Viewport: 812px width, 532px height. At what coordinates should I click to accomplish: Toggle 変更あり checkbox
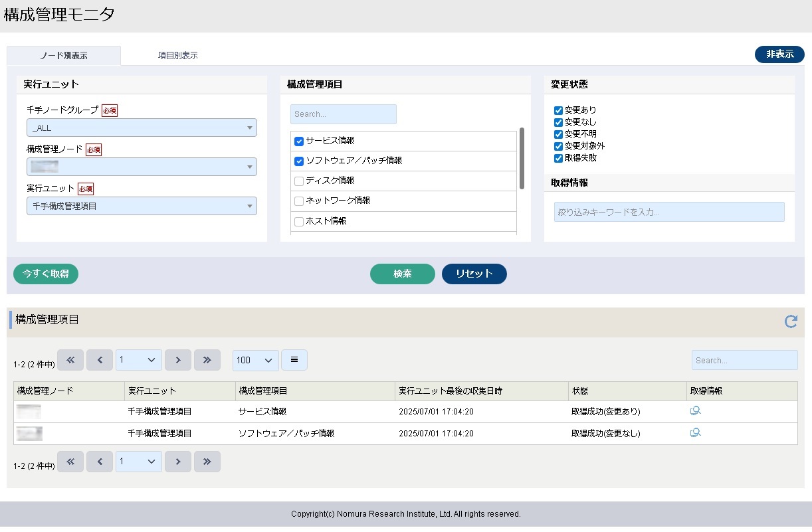(558, 110)
